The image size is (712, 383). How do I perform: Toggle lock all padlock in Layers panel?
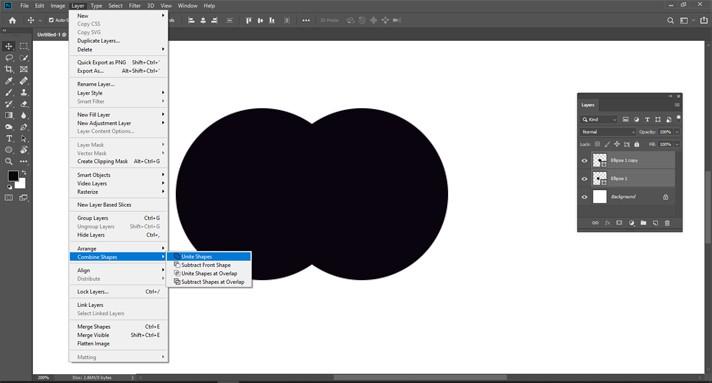tap(637, 144)
